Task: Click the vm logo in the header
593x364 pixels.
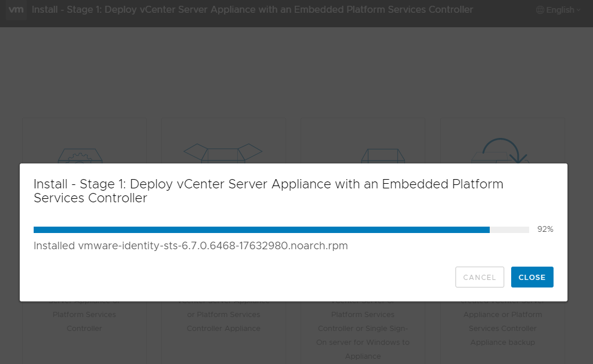Action: pyautogui.click(x=16, y=10)
